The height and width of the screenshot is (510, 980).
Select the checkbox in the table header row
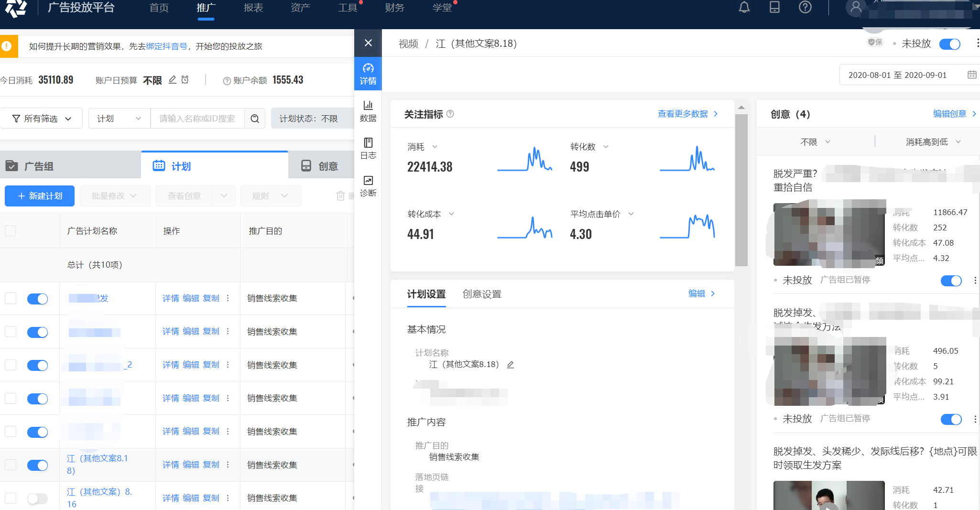[11, 230]
